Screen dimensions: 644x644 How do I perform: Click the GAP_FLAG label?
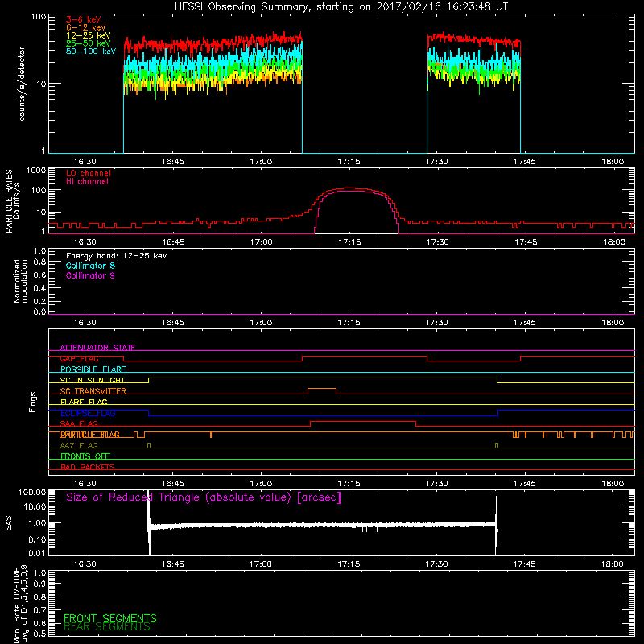(x=79, y=358)
